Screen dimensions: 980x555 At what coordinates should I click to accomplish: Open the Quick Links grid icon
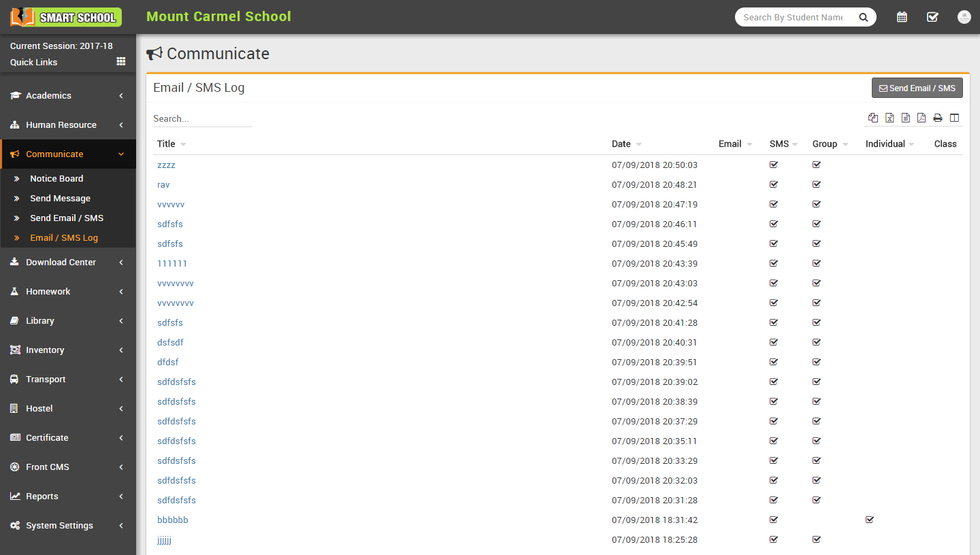121,61
